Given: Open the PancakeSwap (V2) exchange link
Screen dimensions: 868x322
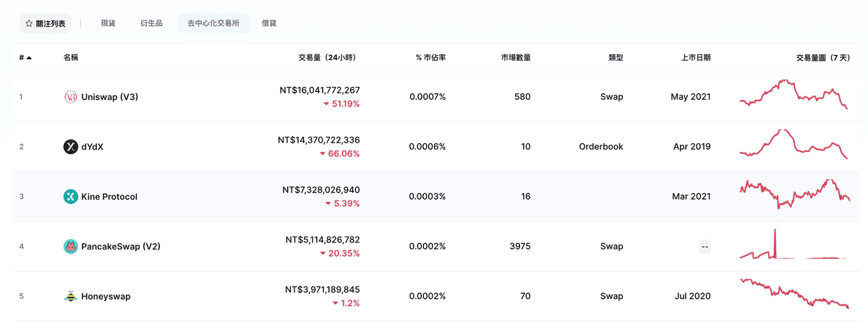Looking at the screenshot, I should tap(121, 246).
